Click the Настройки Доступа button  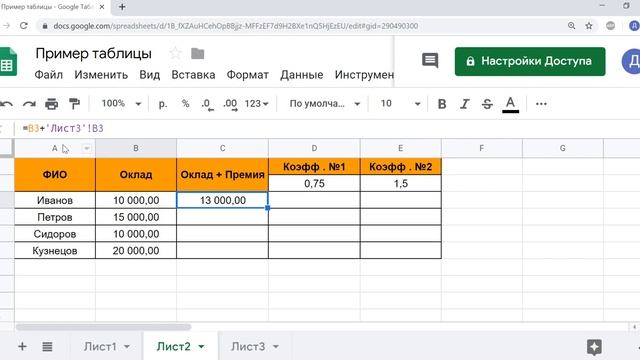530,61
